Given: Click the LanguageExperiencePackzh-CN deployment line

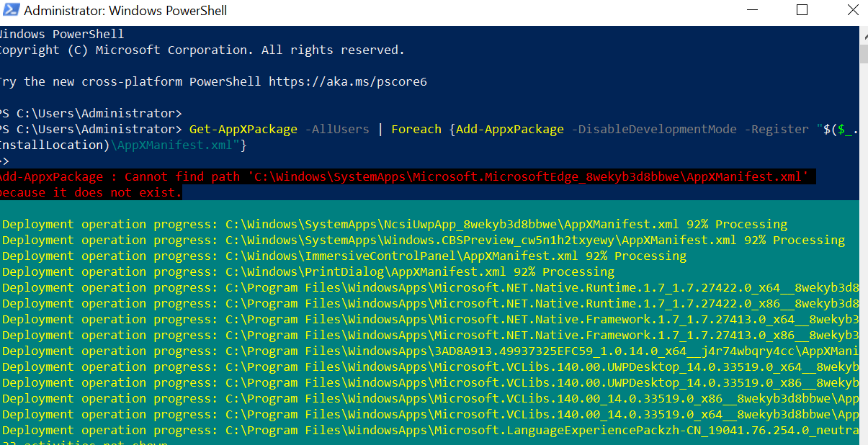Looking at the screenshot, I should pos(430,430).
